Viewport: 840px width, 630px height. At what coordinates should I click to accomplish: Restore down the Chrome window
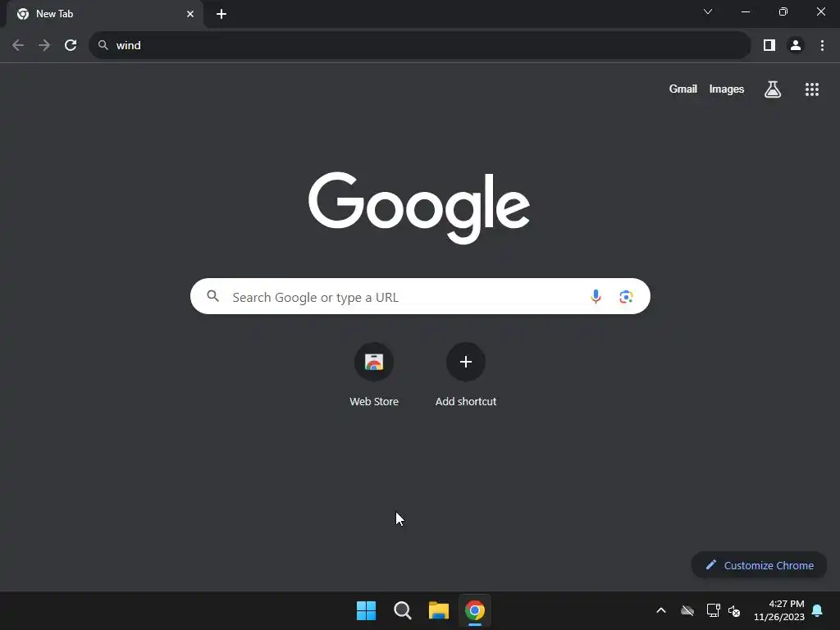click(x=783, y=11)
